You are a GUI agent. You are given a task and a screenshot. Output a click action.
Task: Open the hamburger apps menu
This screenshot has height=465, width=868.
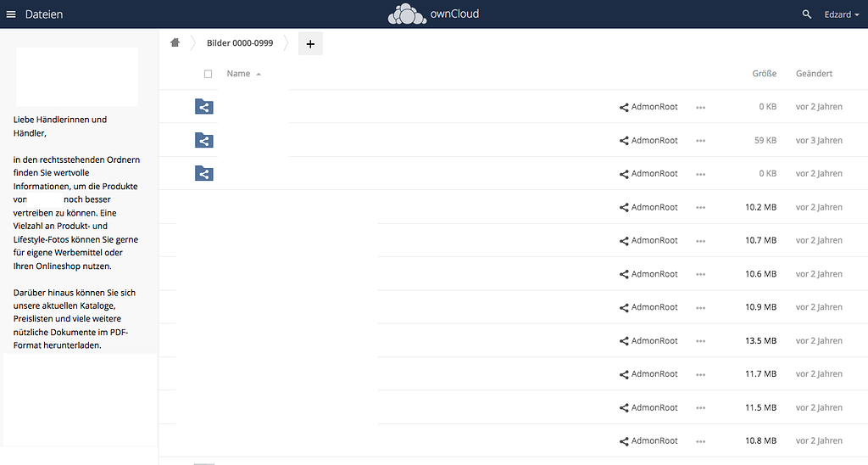click(11, 14)
